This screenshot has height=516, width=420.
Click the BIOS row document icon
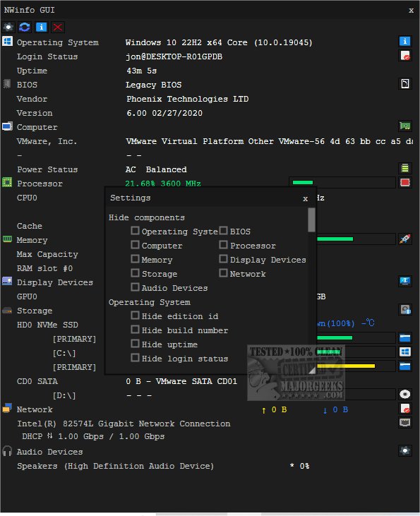pyautogui.click(x=405, y=83)
